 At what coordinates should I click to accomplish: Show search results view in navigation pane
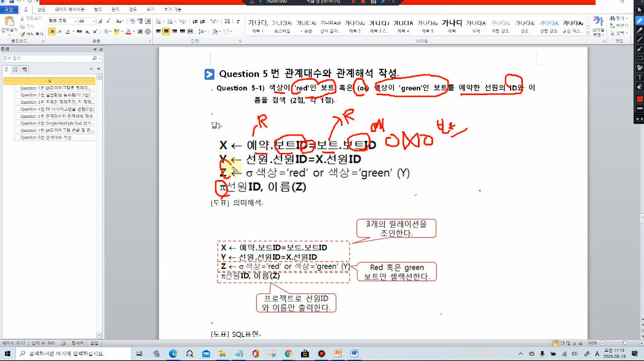pos(24,69)
